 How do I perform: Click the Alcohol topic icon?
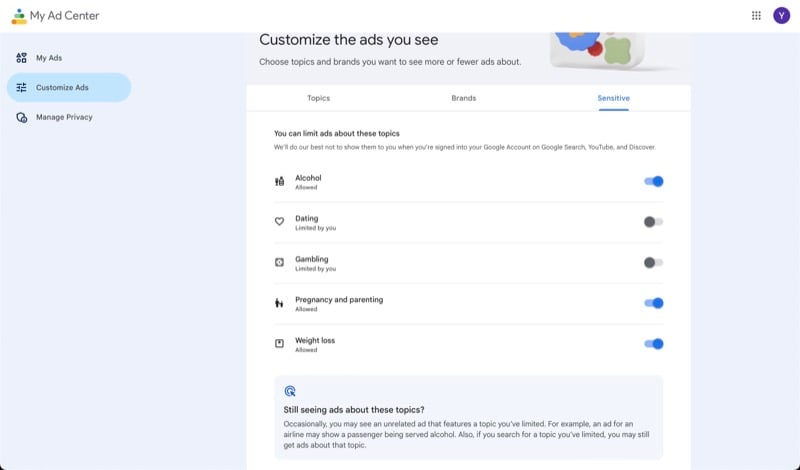point(280,182)
